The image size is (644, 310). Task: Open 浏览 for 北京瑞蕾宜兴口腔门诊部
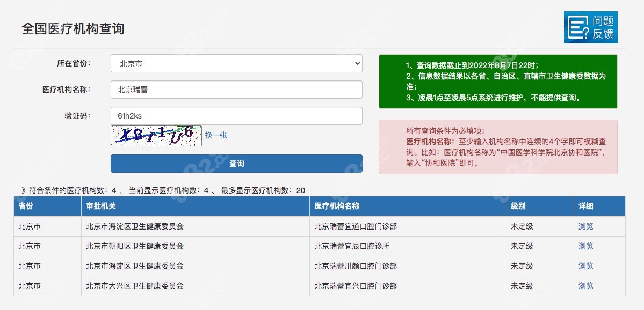585,286
